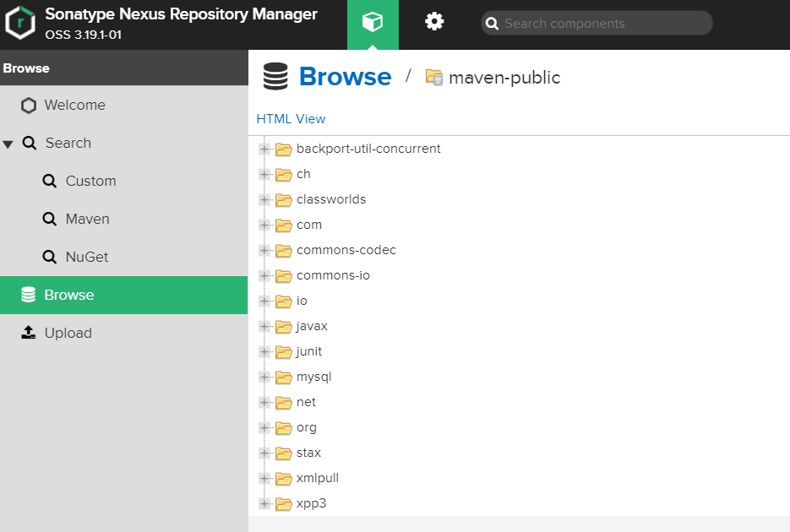Click the Sonatype Nexus Repository Manager title
Viewport: 790px width, 532px height.
(x=181, y=14)
